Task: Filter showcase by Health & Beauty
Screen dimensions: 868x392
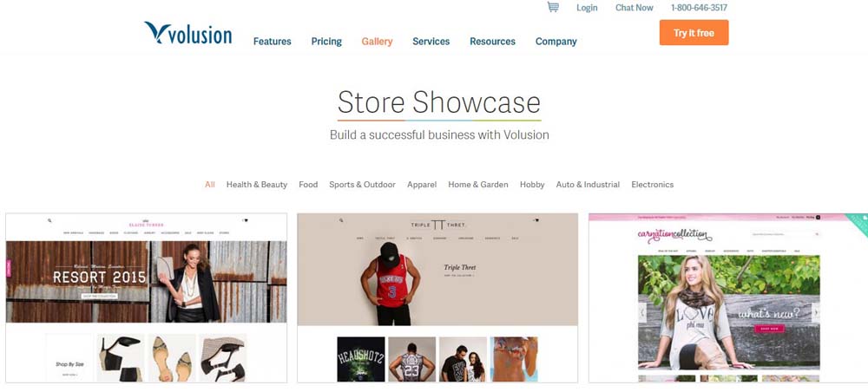Action: 257,185
